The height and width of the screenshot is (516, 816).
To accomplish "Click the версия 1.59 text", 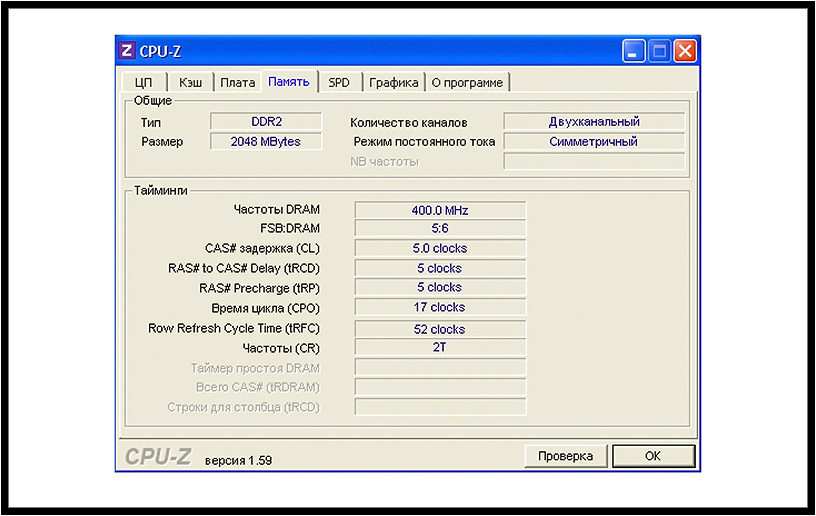I will coord(238,460).
